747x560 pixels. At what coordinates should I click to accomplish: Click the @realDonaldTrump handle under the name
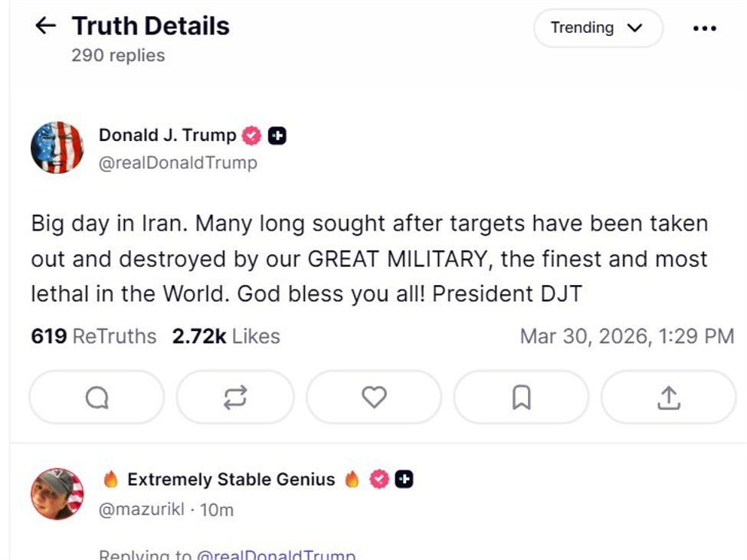pos(178,162)
